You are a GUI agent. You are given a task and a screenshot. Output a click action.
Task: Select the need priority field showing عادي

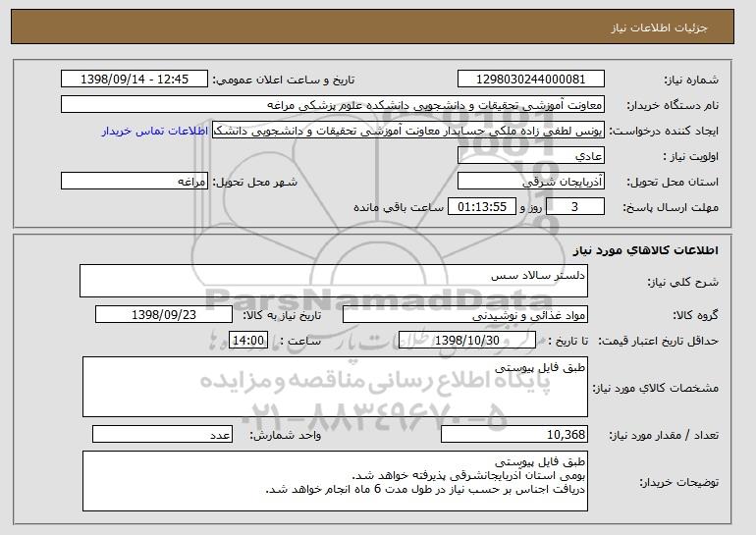pyautogui.click(x=531, y=156)
